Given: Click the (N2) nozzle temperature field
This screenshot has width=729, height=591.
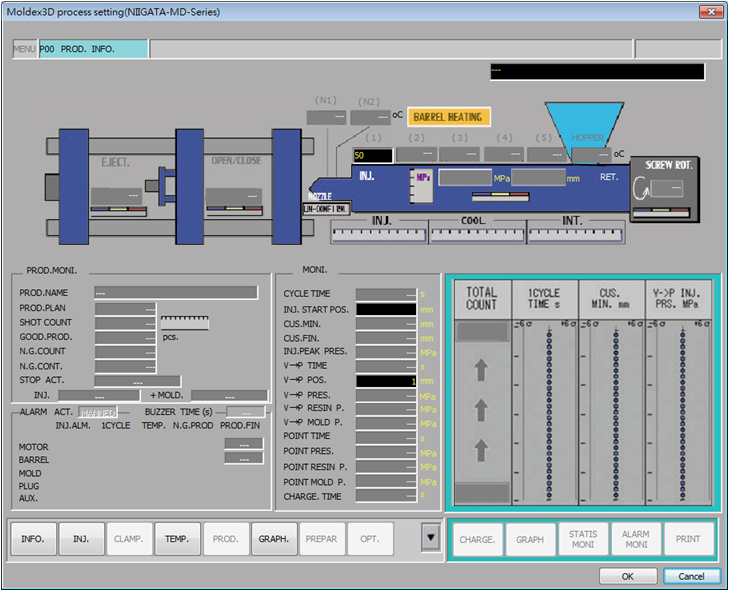Looking at the screenshot, I should [x=370, y=117].
